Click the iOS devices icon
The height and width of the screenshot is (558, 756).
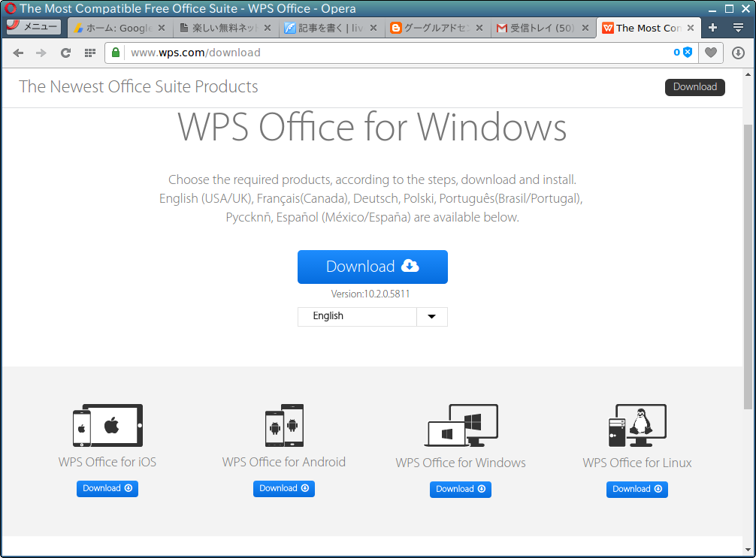pyautogui.click(x=107, y=426)
